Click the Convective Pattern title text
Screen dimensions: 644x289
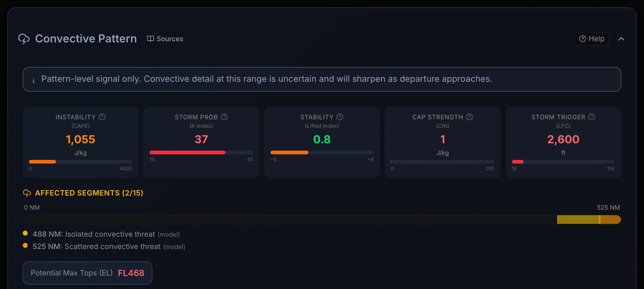(86, 39)
